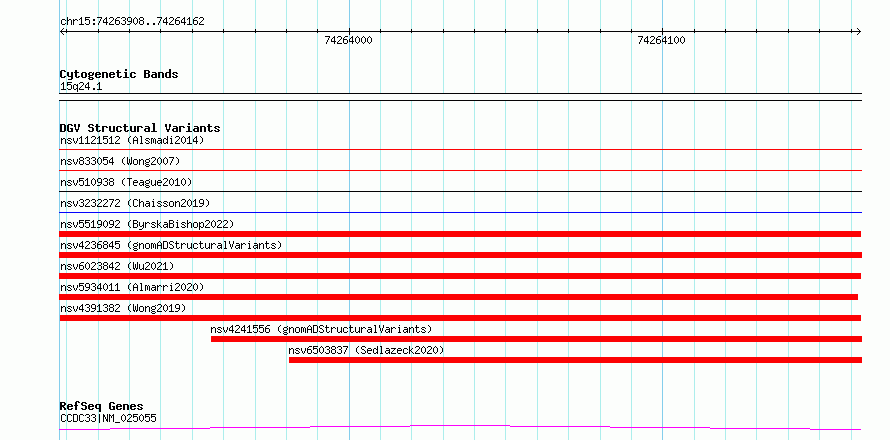The width and height of the screenshot is (890, 440).
Task: Select the Cytogenetic Bands track title
Action: [119, 74]
